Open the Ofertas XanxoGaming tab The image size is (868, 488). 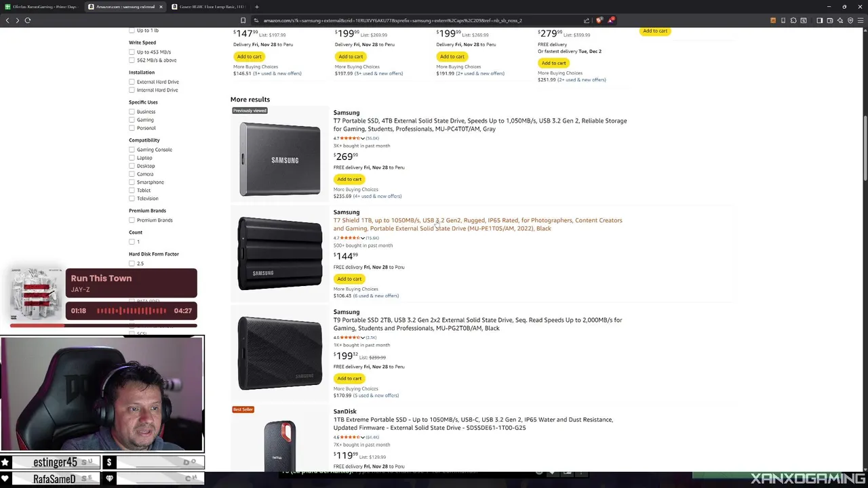pos(44,7)
